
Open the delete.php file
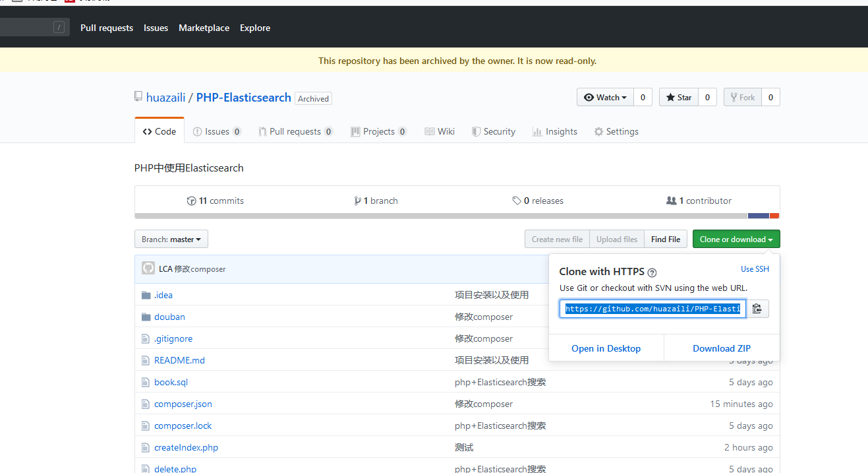tap(175, 468)
